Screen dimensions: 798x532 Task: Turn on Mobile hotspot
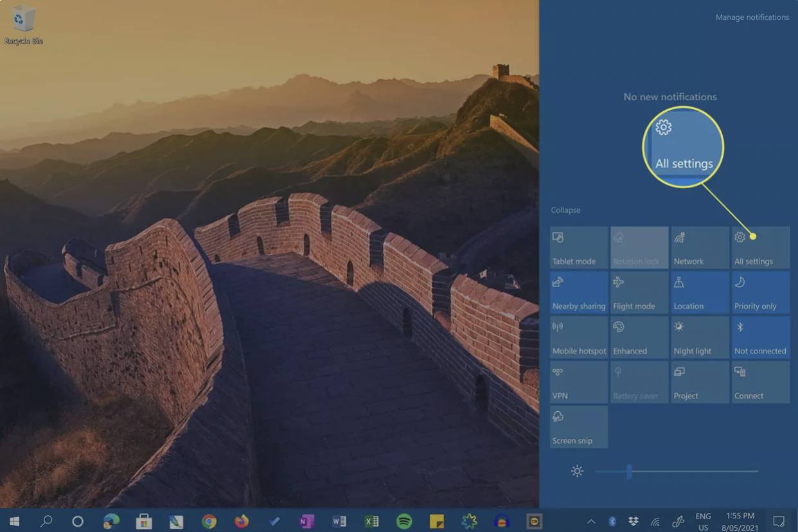click(578, 337)
